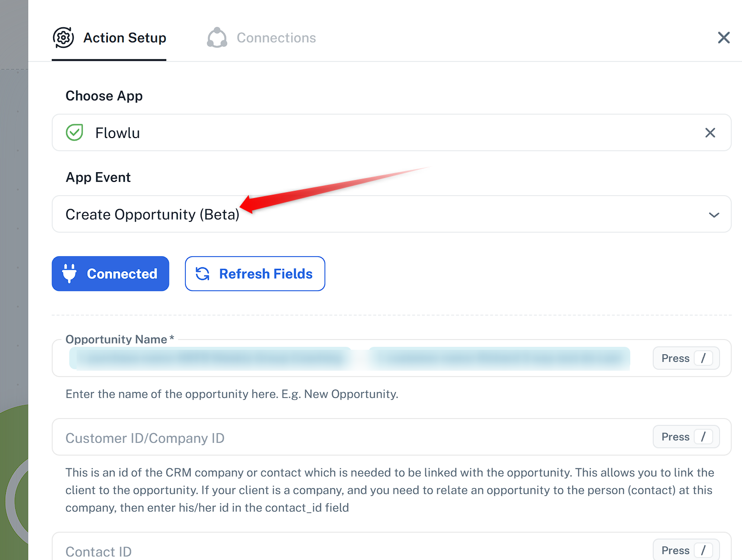Image resolution: width=742 pixels, height=560 pixels.
Task: Expand the App Event dropdown chevron
Action: coord(714,215)
